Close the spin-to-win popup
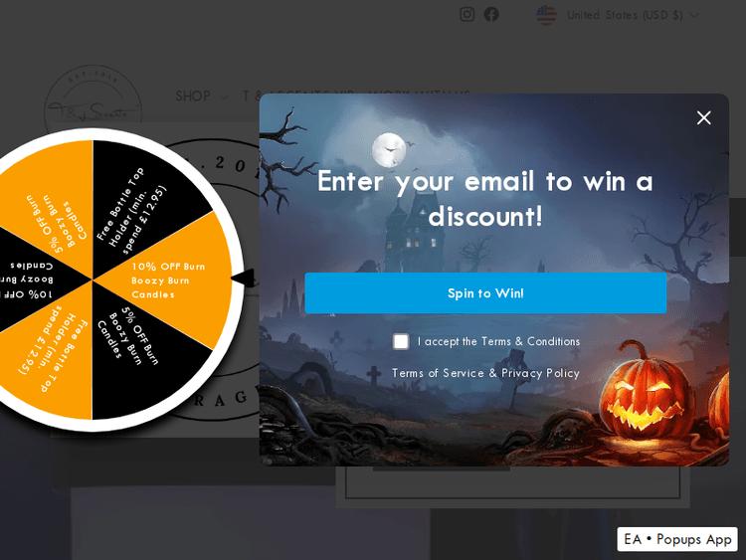Image resolution: width=746 pixels, height=560 pixels. (703, 117)
